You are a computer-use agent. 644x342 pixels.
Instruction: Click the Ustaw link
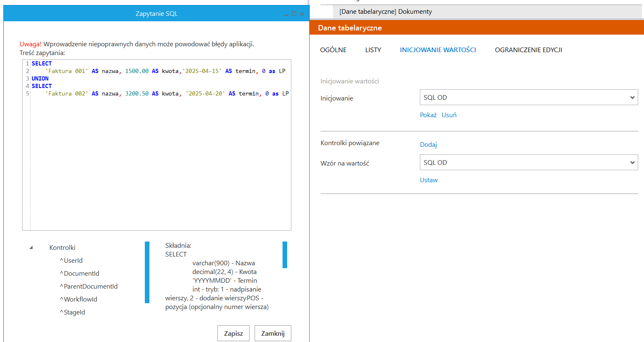point(429,180)
